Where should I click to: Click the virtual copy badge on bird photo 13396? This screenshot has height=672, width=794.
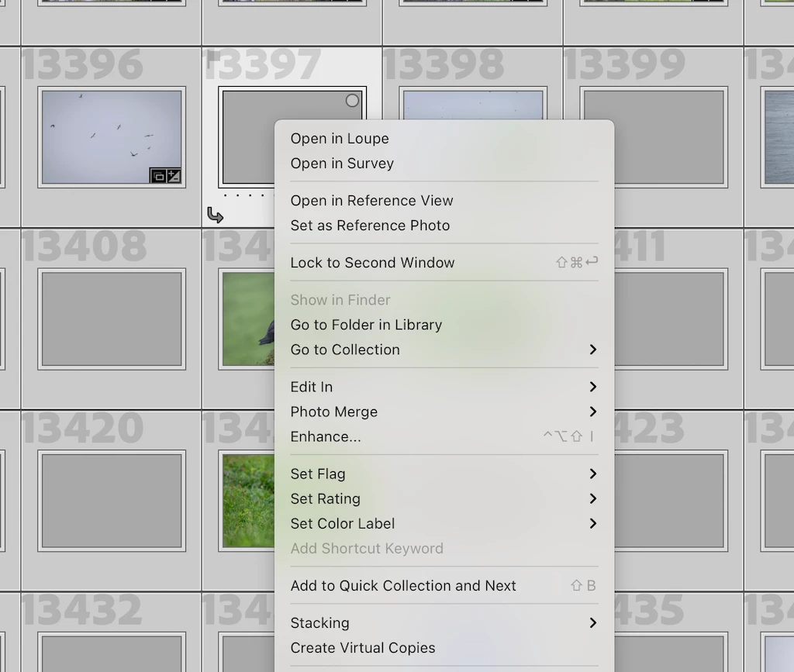point(158,176)
